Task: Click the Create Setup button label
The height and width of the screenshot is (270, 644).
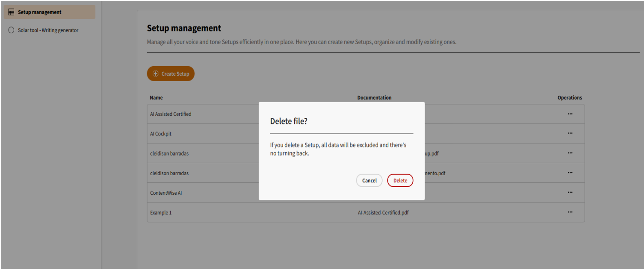Action: [175, 74]
